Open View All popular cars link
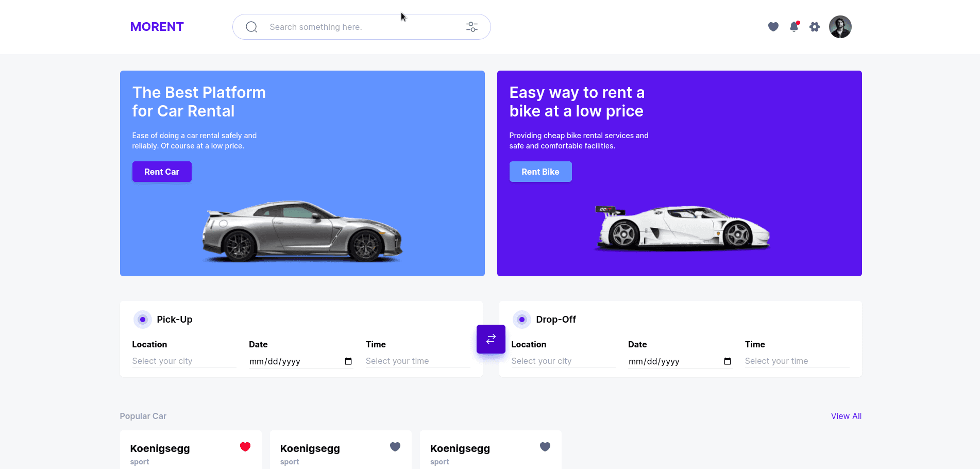Screen dimensions: 980x469 pyautogui.click(x=846, y=416)
